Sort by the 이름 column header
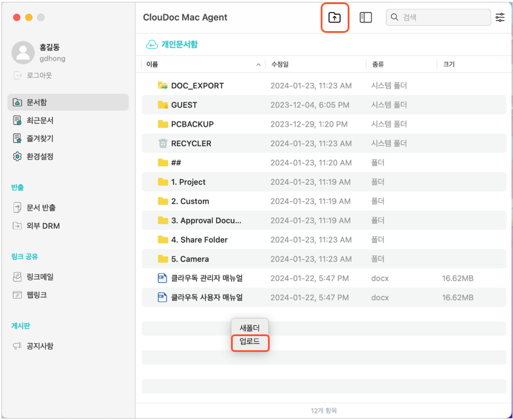This screenshot has height=420, width=513. [x=152, y=65]
